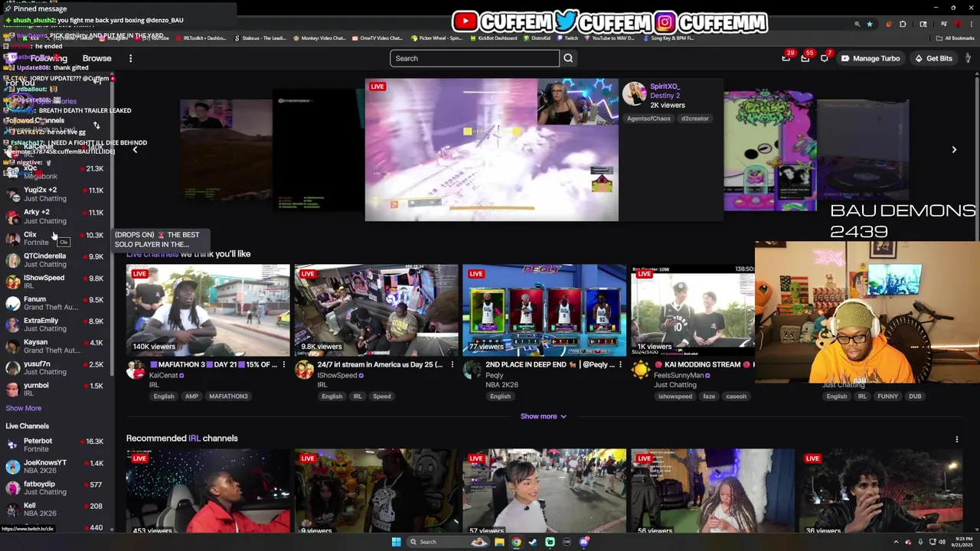Image resolution: width=980 pixels, height=551 pixels.
Task: Click in Twitch Search field
Action: 475,58
